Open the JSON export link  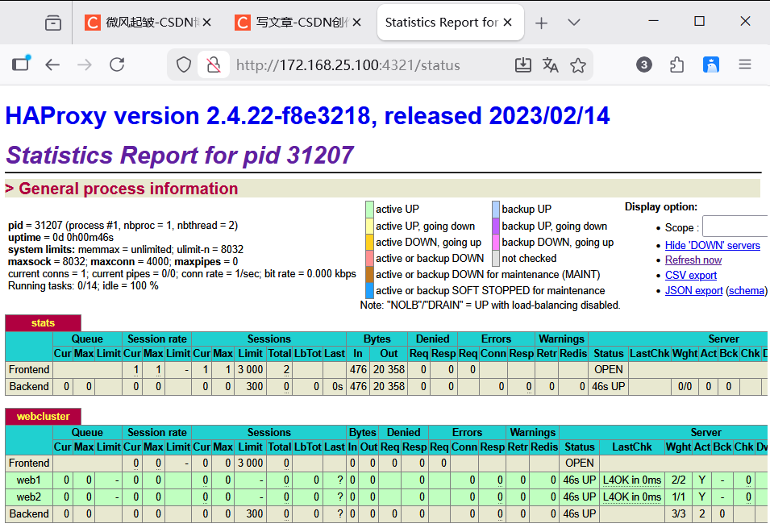click(693, 290)
